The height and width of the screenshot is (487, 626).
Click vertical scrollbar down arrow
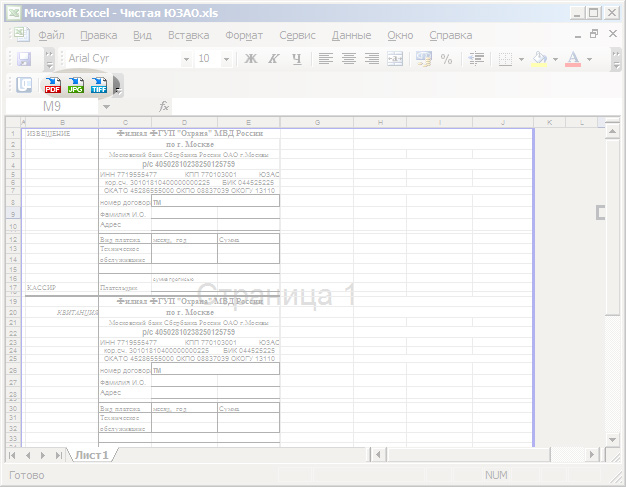click(612, 439)
